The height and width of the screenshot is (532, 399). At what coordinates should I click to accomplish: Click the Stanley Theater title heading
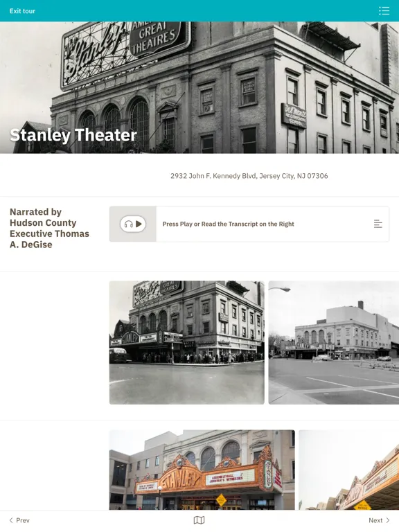[x=73, y=135]
